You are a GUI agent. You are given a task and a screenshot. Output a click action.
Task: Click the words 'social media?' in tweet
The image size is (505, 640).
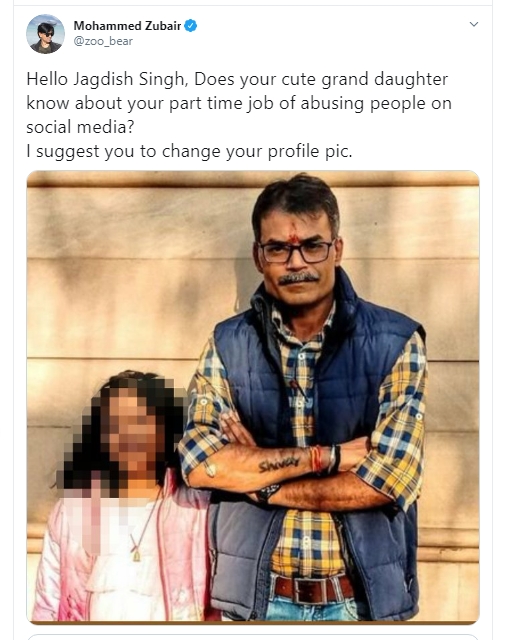80,127
